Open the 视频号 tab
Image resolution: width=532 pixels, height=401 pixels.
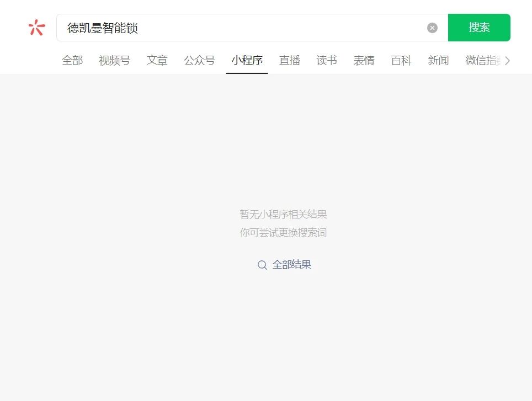(x=115, y=60)
